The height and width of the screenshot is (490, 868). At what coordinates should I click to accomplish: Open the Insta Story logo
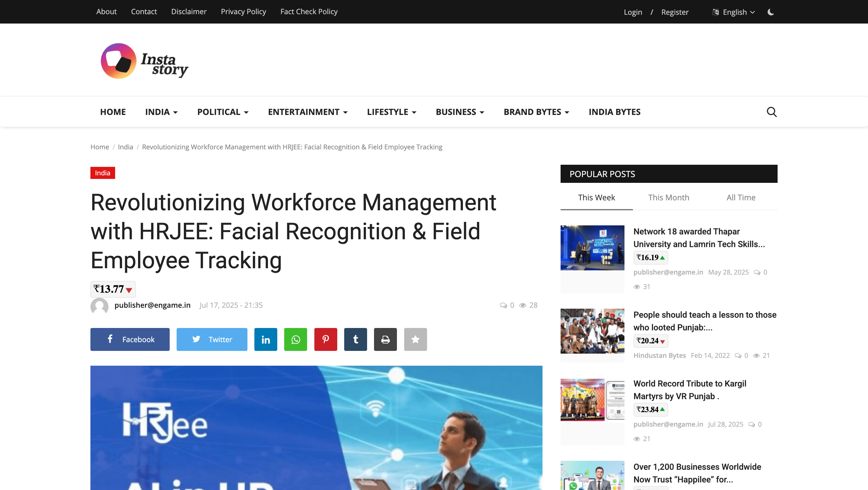[x=144, y=61]
